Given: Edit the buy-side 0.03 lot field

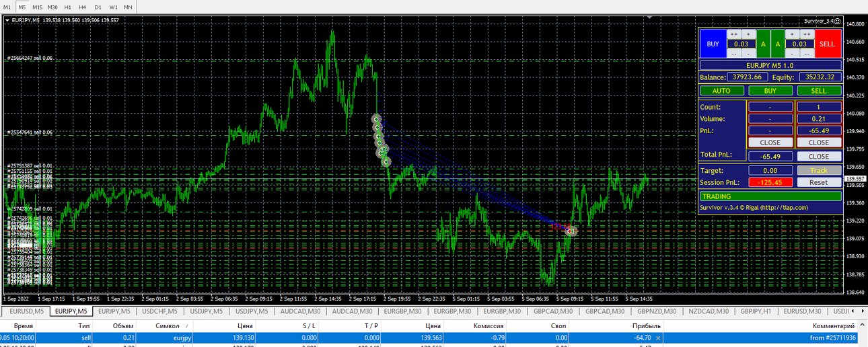Looking at the screenshot, I should click(742, 44).
